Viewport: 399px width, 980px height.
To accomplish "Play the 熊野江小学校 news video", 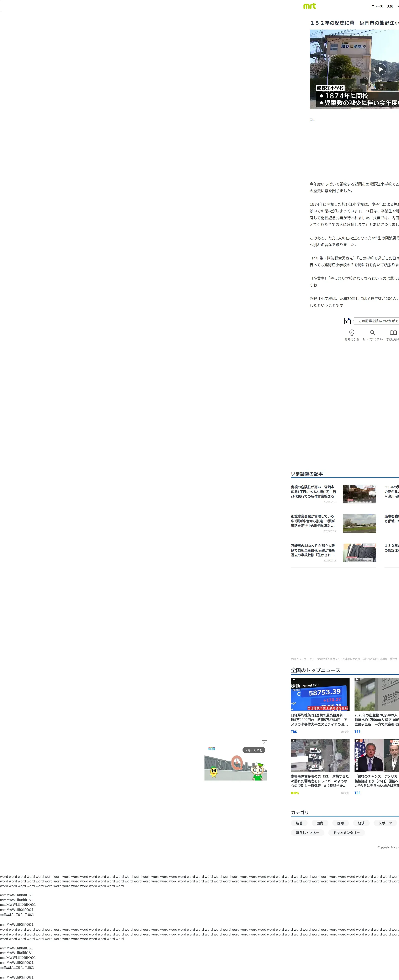I will pos(380,69).
